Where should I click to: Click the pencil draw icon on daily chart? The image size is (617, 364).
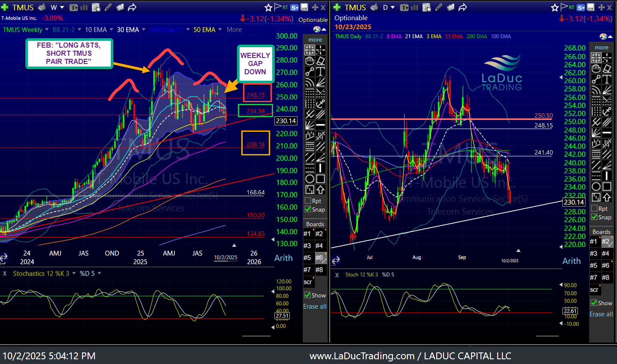pos(438,7)
